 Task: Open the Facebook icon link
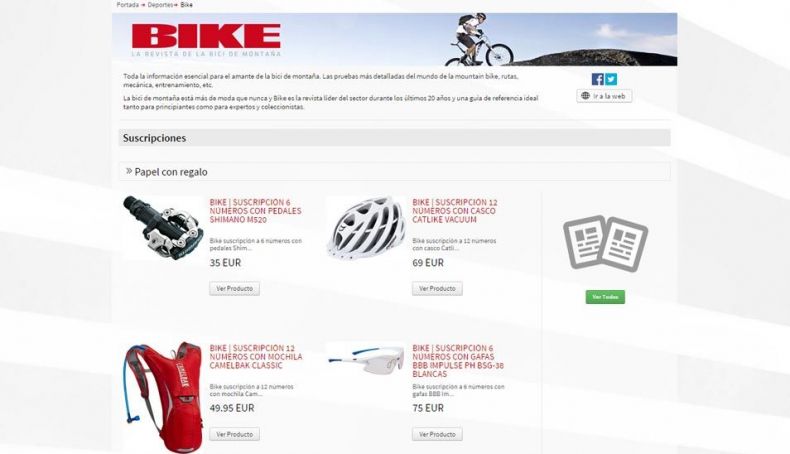tap(598, 79)
